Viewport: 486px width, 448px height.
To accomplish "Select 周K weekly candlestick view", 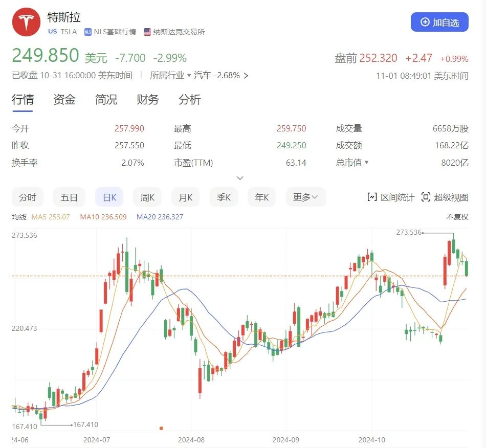I will click(147, 197).
